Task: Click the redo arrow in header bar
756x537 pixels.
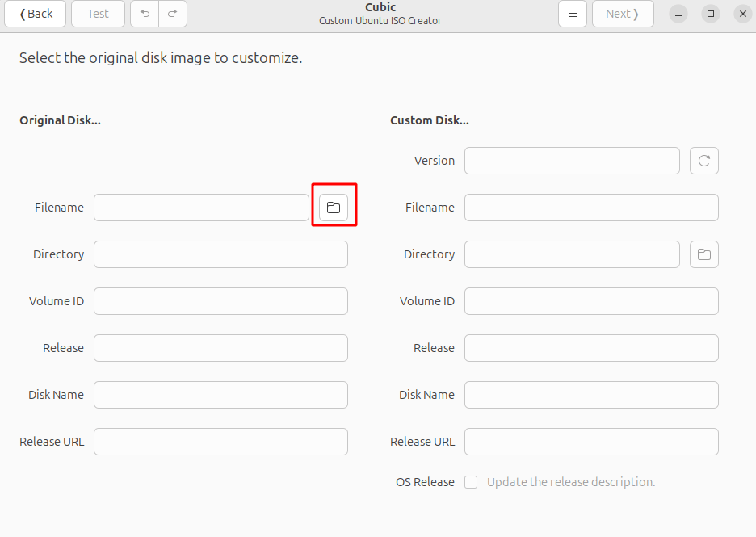Action: tap(173, 14)
